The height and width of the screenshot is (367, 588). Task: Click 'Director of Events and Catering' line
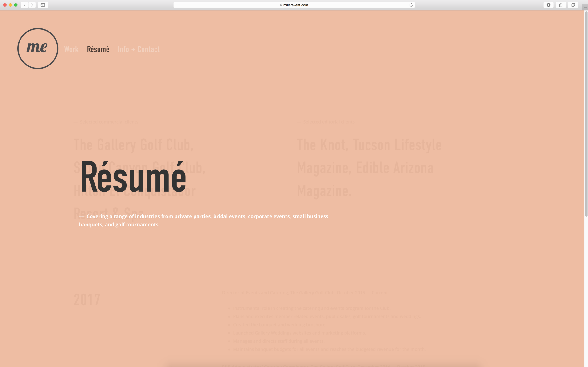[305, 293]
